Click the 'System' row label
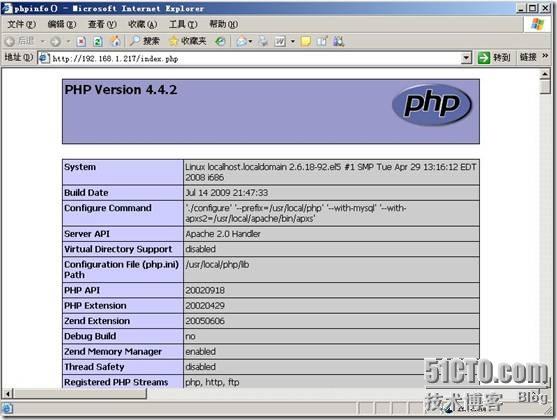The height and width of the screenshot is (420, 557). [x=80, y=167]
